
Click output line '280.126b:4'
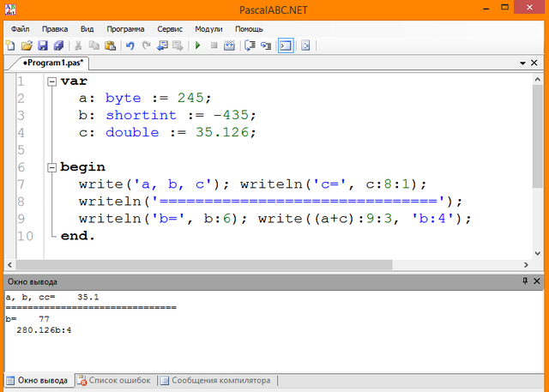(44, 330)
